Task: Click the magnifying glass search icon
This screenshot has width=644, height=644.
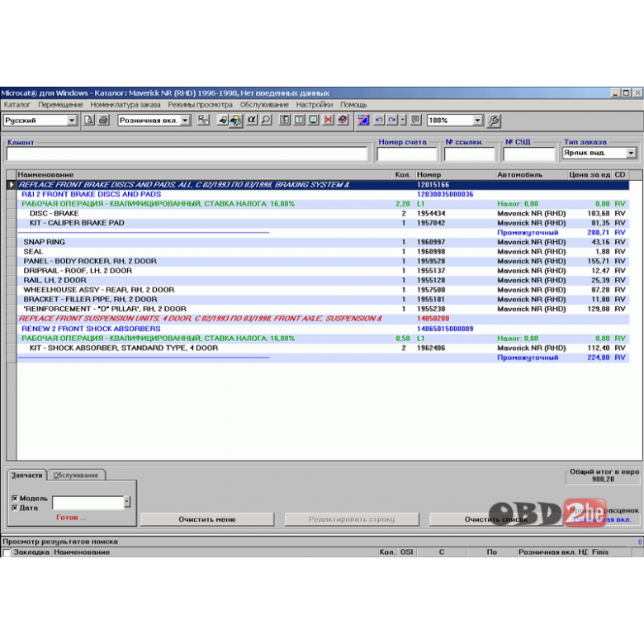Action: coord(266,120)
